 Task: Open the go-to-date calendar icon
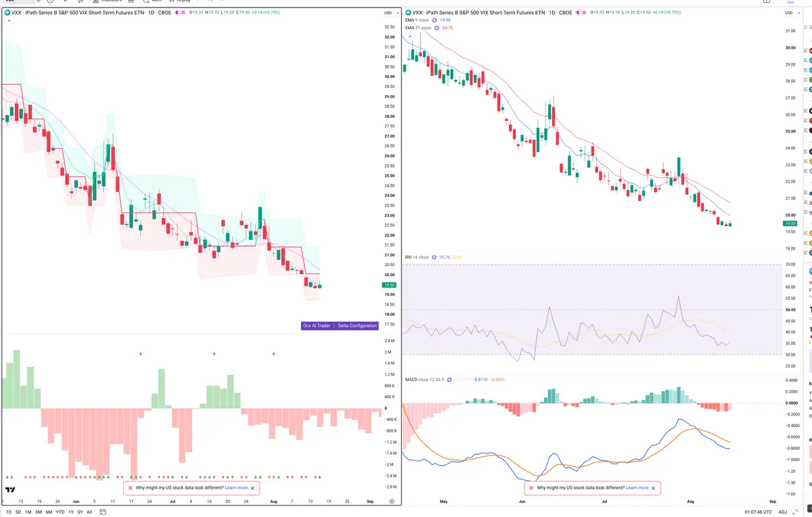point(103,512)
